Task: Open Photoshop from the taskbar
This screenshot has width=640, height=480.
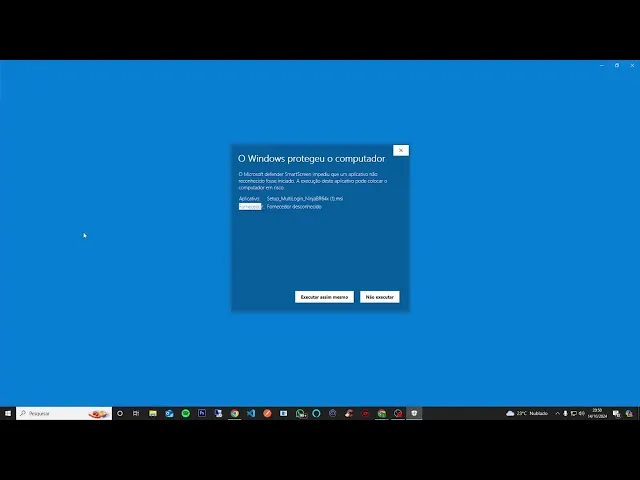Action: pos(202,413)
